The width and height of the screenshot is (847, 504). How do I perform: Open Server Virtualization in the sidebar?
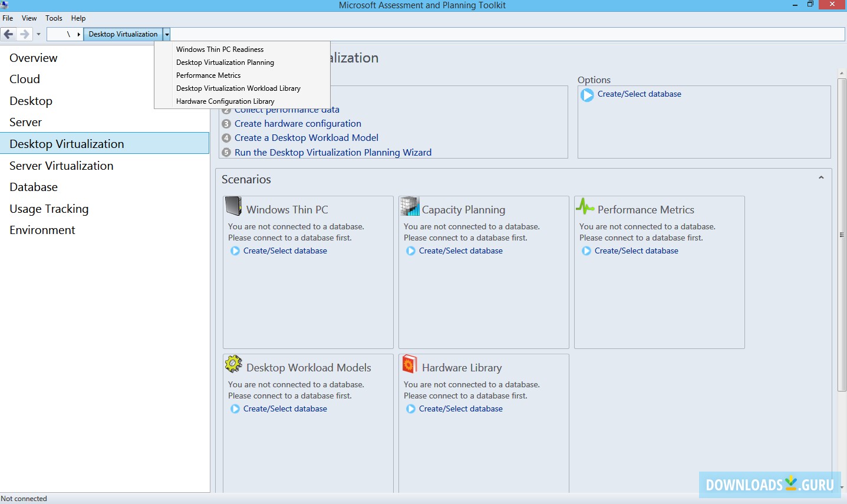(x=61, y=166)
